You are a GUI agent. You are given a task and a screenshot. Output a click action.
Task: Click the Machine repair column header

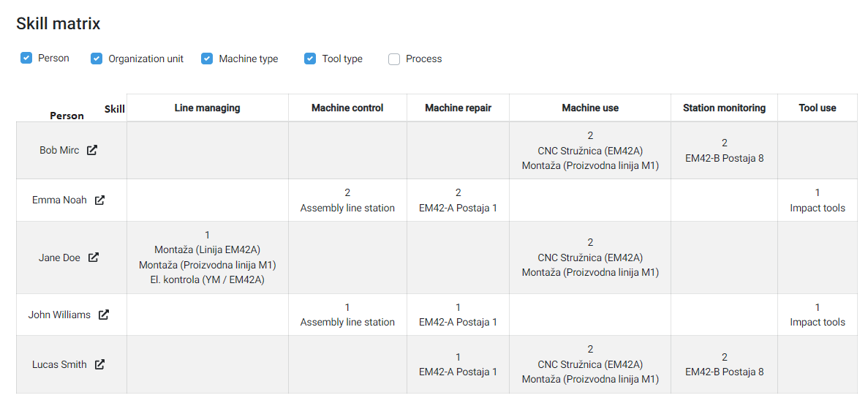pyautogui.click(x=458, y=108)
